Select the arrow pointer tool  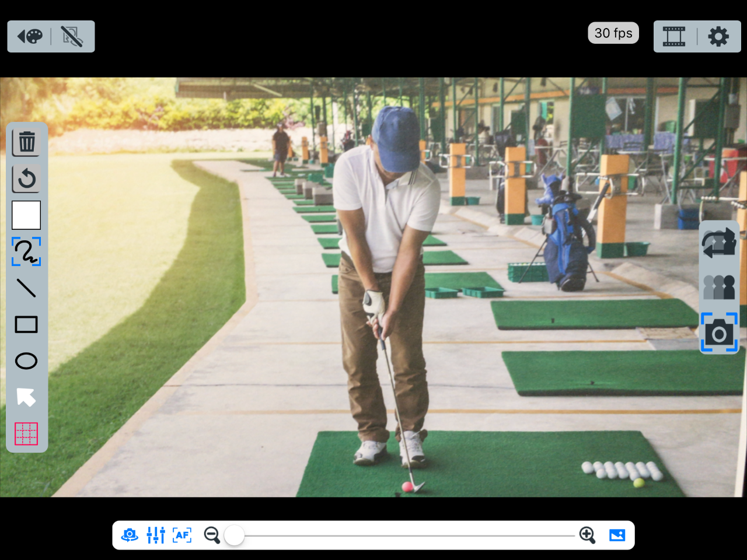[x=26, y=397]
